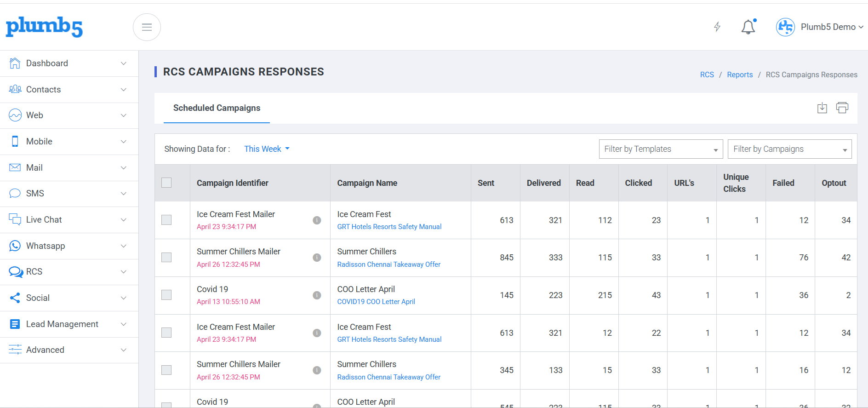The image size is (868, 408).
Task: Open the notifications bell
Action: 748,27
